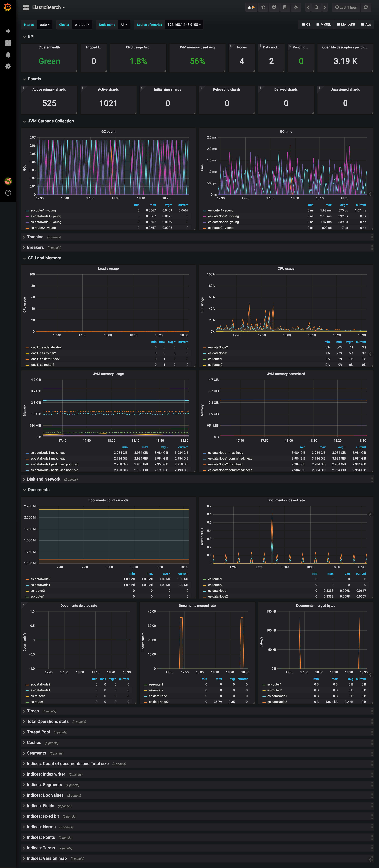Refresh the dashboard
Screen dimensions: 379x868
[366, 7]
